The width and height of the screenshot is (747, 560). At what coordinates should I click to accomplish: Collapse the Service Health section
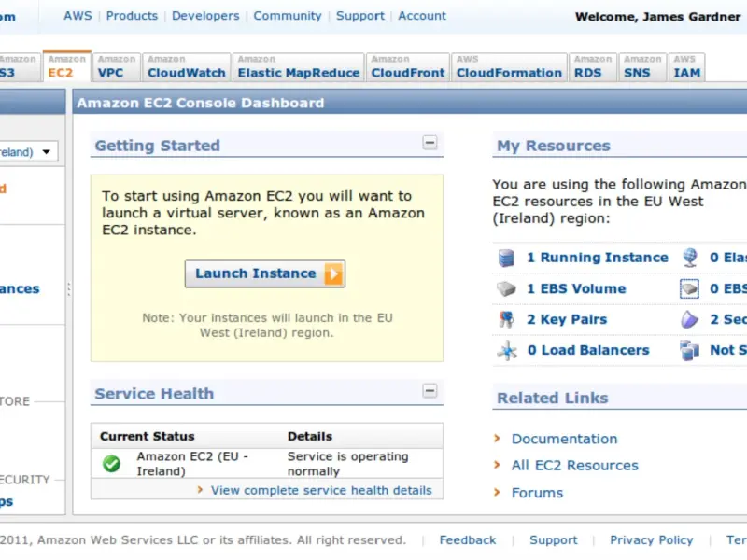(430, 391)
